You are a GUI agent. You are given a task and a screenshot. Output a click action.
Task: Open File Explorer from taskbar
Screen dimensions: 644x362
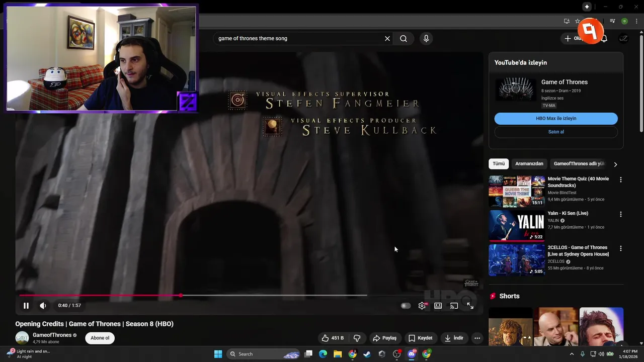pos(338,354)
